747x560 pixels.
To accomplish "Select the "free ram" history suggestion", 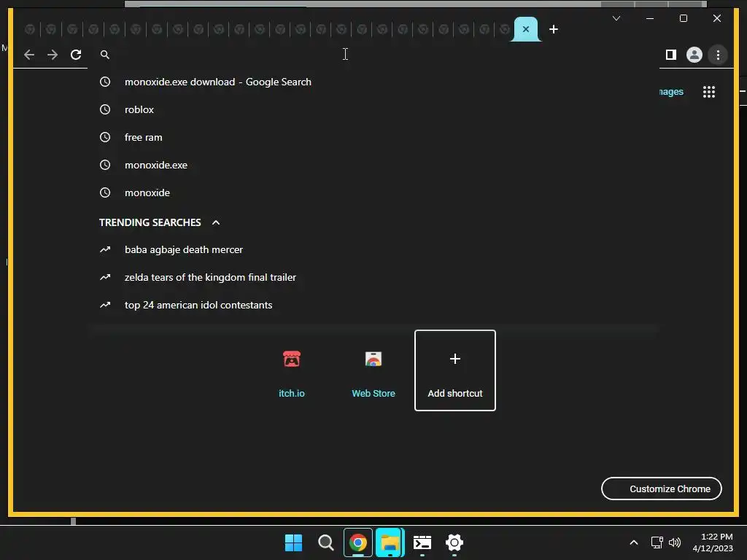I will (374, 137).
